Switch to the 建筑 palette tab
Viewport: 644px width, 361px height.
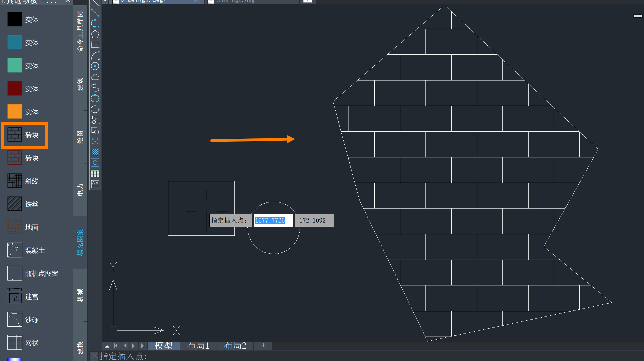point(80,84)
